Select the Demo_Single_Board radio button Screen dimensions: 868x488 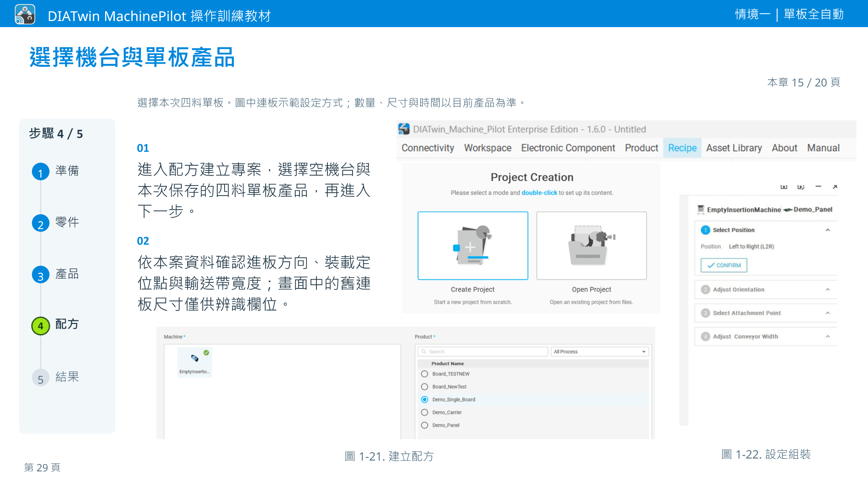tap(425, 400)
